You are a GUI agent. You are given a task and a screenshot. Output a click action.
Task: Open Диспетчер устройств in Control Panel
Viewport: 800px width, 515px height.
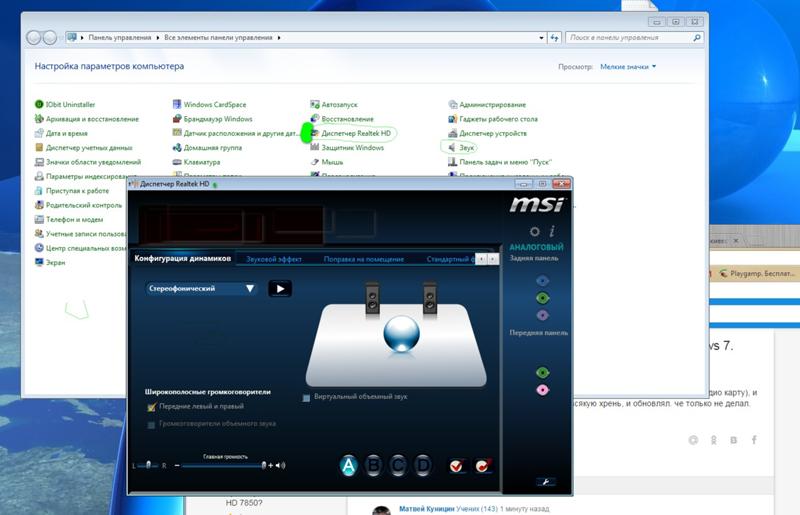coord(488,133)
